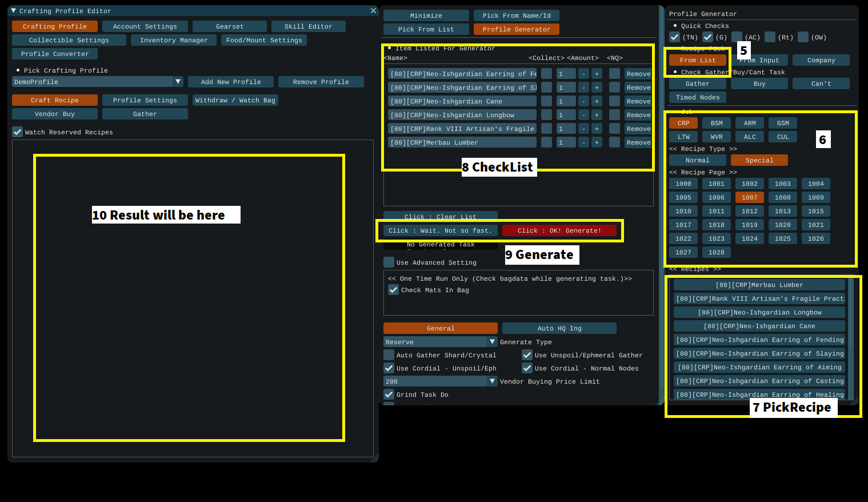The height and width of the screenshot is (502, 868).
Task: Enable Use Advanced Setting checkbox
Action: point(389,262)
